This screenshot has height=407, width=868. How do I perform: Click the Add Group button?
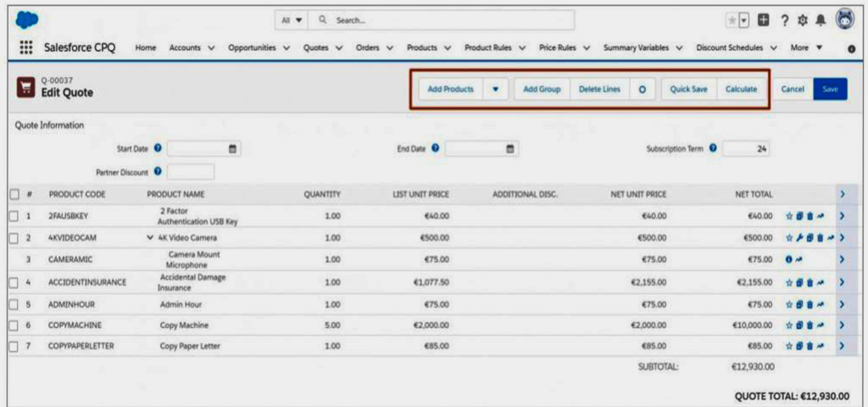click(542, 89)
